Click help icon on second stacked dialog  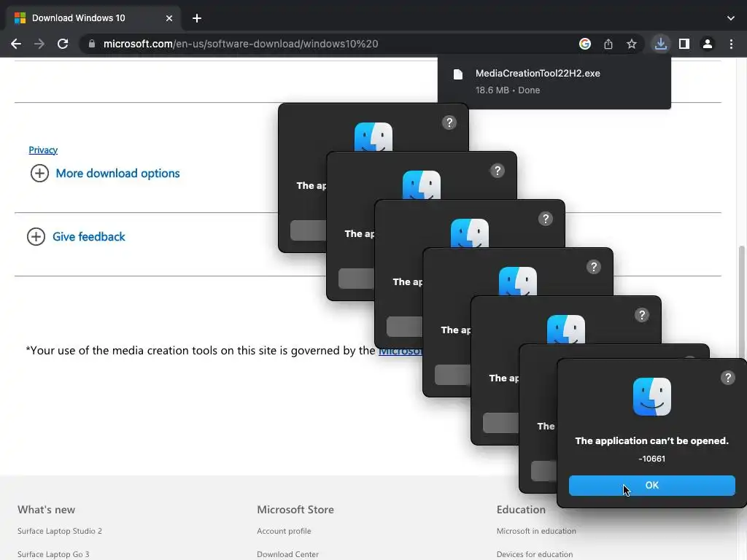click(x=498, y=171)
